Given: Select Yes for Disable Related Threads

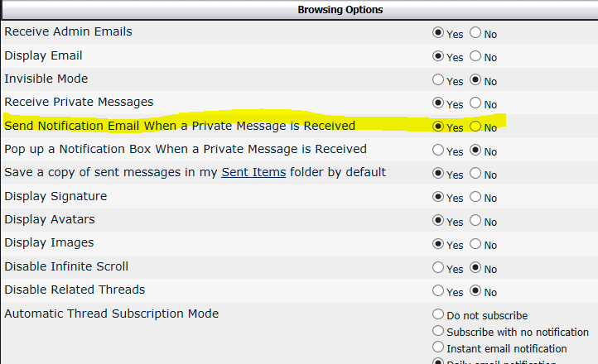Looking at the screenshot, I should tap(438, 291).
